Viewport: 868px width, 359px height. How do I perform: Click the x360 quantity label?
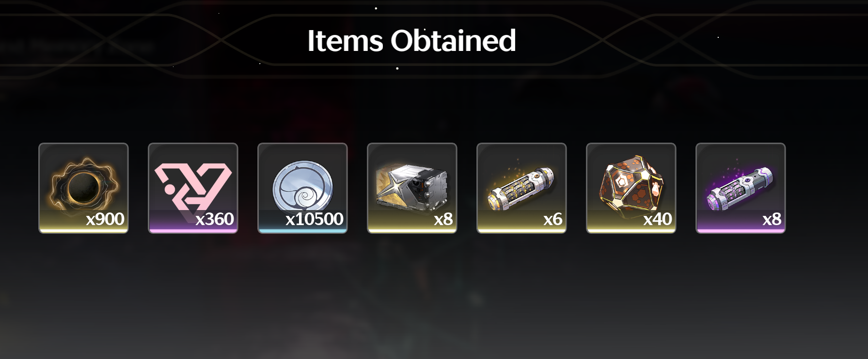(215, 219)
